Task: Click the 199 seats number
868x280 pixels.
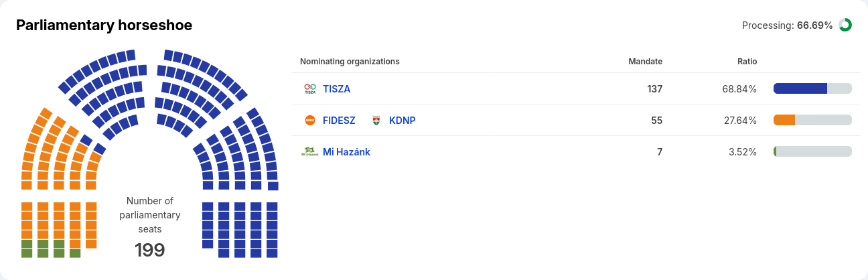Action: coord(149,250)
